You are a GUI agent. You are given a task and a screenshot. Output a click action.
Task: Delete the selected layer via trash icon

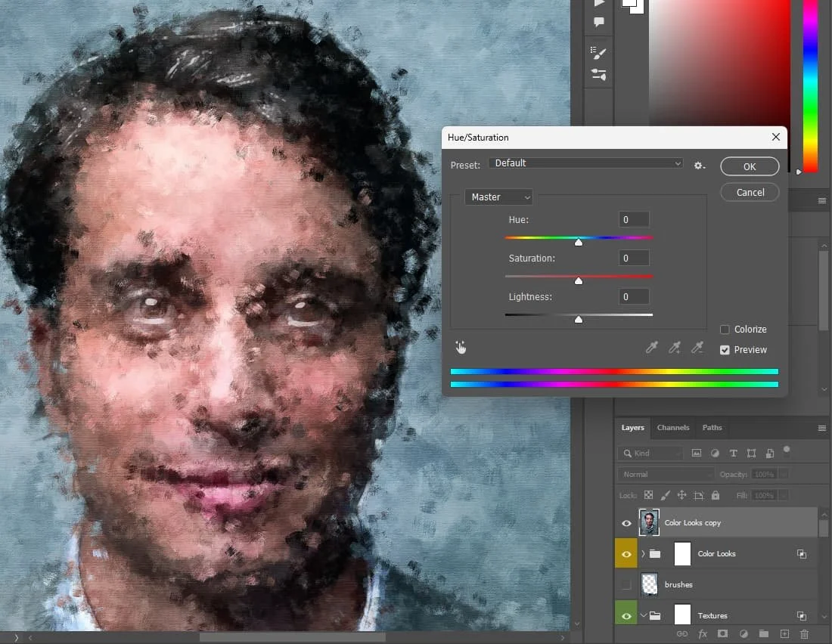tap(804, 635)
